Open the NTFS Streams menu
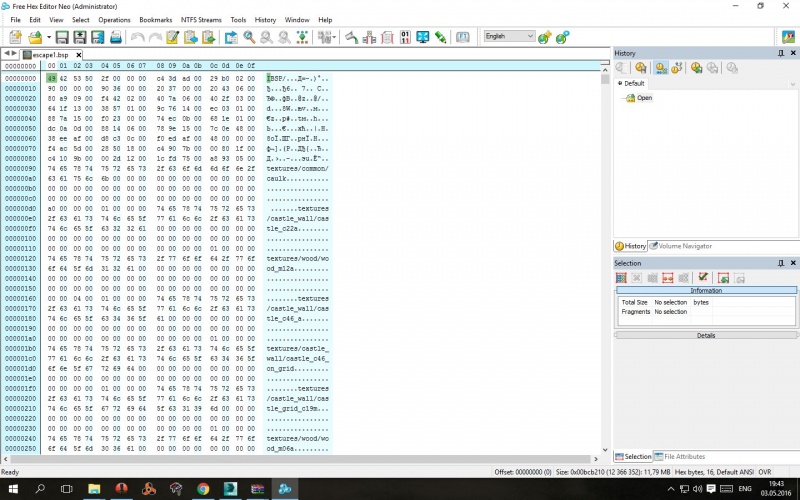This screenshot has width=800, height=500. click(x=201, y=20)
